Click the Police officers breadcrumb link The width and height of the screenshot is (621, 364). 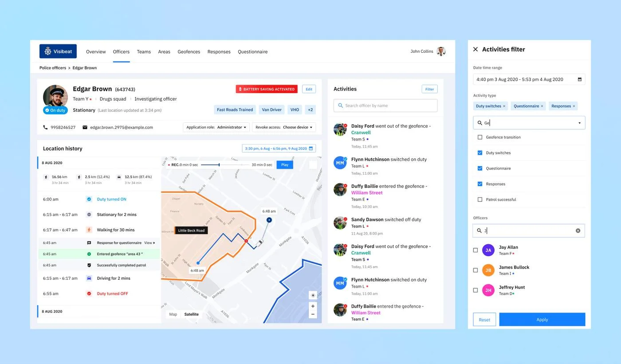(53, 68)
